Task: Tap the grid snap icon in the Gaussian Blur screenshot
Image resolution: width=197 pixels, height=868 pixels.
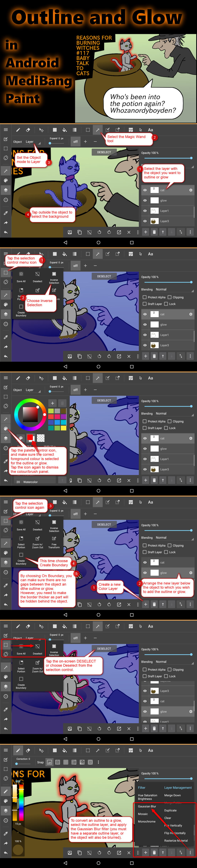Action: (66, 762)
